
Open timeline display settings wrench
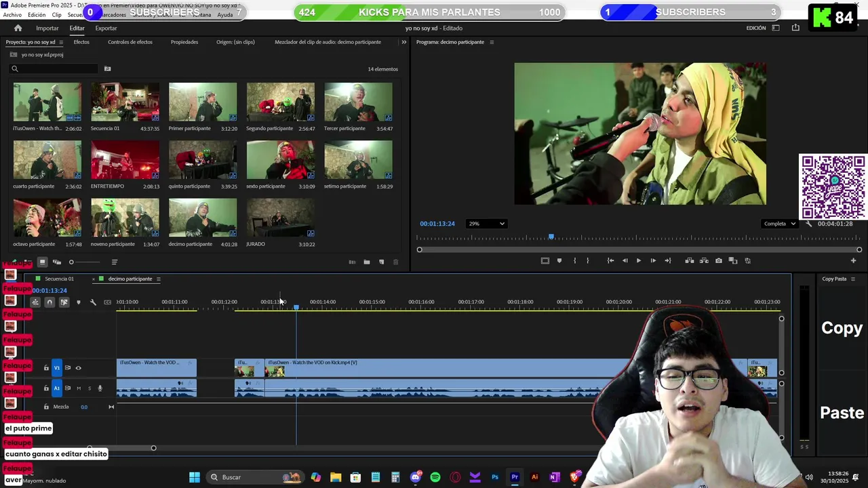point(93,302)
